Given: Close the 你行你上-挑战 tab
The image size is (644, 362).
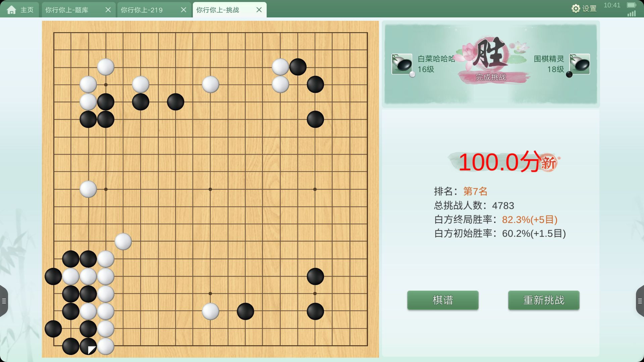Looking at the screenshot, I should tap(259, 10).
